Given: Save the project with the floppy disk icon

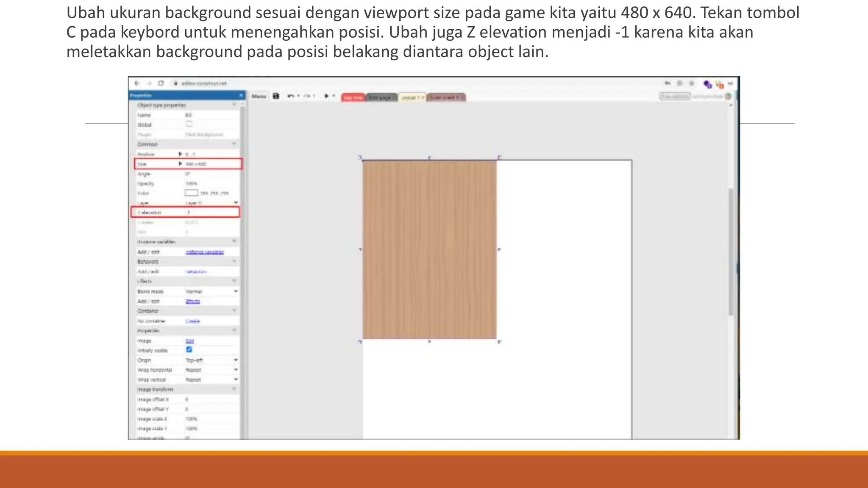Looking at the screenshot, I should [x=276, y=96].
